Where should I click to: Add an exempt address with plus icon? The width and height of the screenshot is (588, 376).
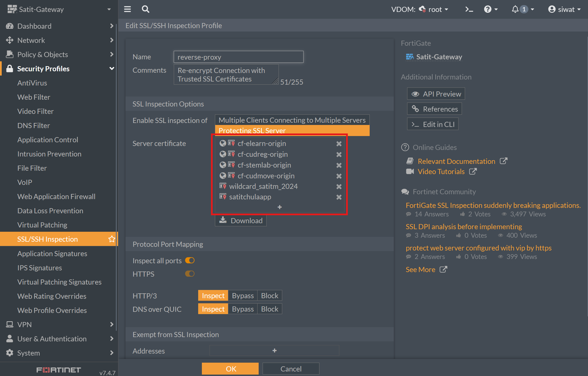coord(274,350)
